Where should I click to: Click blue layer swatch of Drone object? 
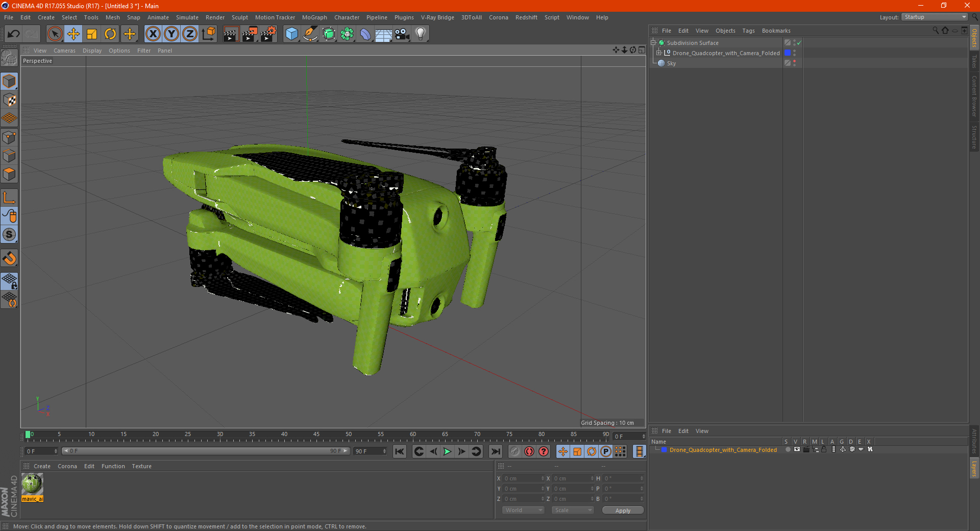tap(788, 53)
